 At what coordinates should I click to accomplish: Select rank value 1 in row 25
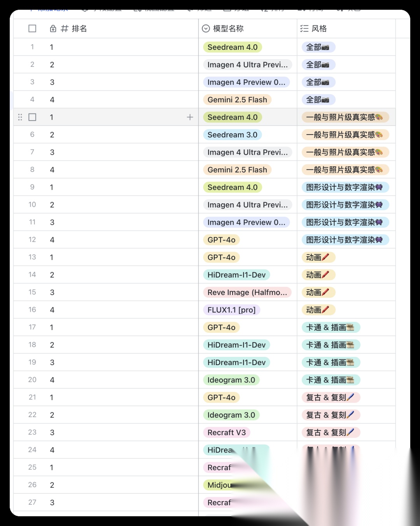[x=51, y=467]
